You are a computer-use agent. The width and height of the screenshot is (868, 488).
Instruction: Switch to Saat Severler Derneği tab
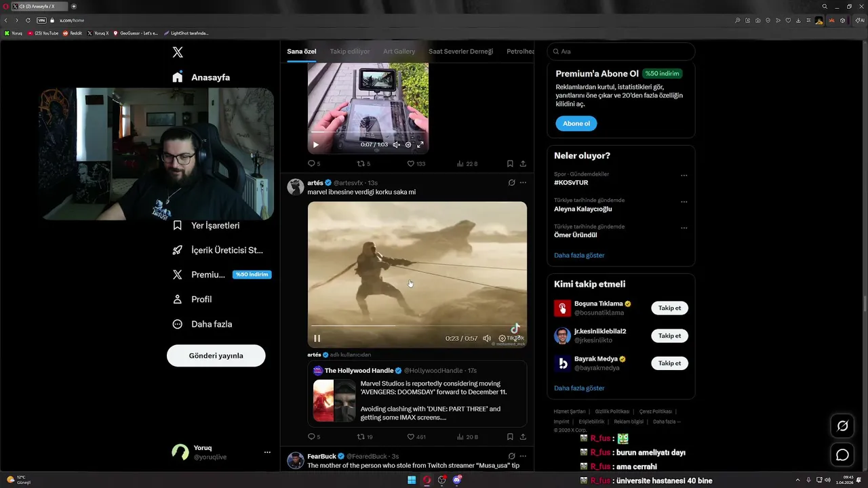click(460, 52)
